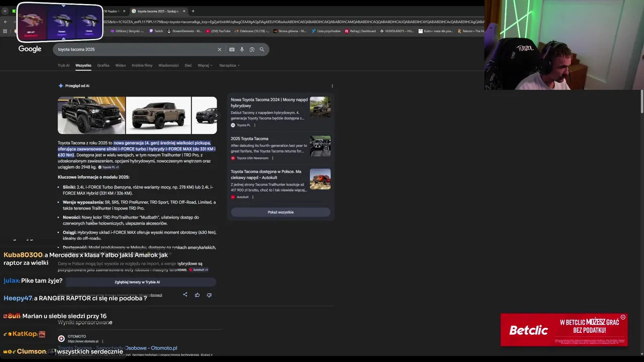Open the black Tacoma carousel photo
Image resolution: width=644 pixels, height=362 pixels.
coord(92,115)
